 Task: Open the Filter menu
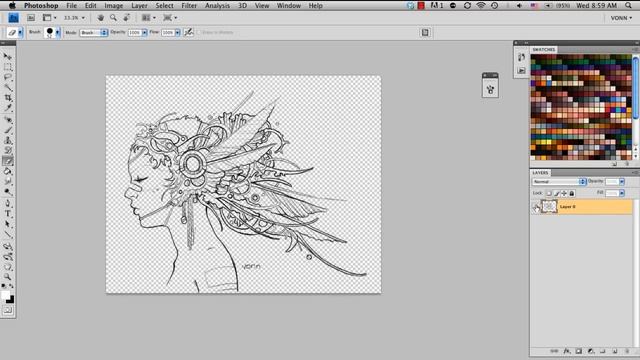pos(189,6)
